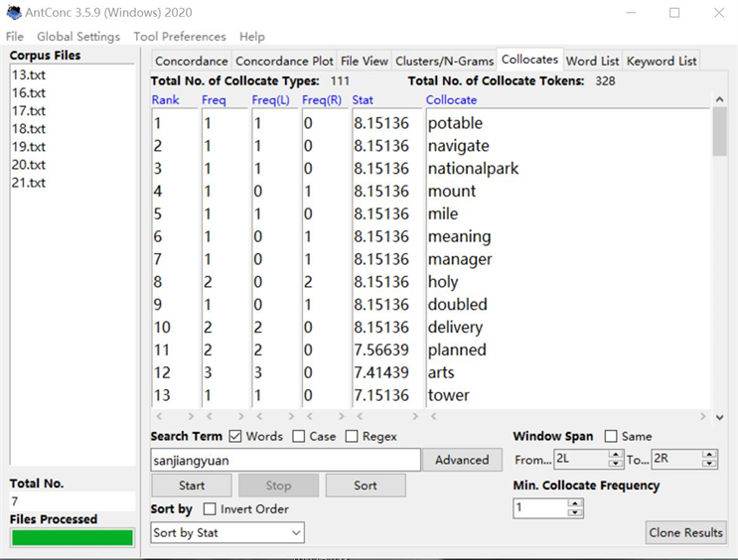Open the Global Settings menu
Viewport: 738px width, 560px height.
(78, 37)
